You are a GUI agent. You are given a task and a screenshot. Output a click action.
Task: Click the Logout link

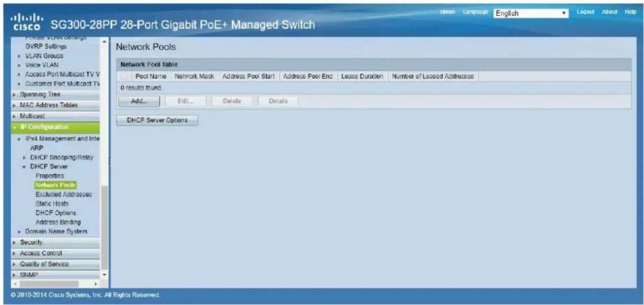584,11
